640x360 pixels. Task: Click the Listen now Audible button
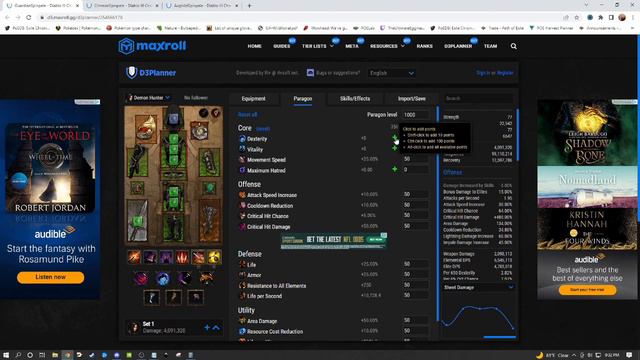pyautogui.click(x=51, y=277)
